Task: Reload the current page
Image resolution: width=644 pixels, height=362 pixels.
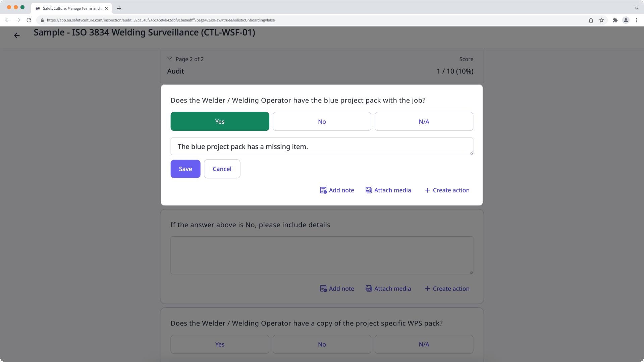Action: click(29, 20)
